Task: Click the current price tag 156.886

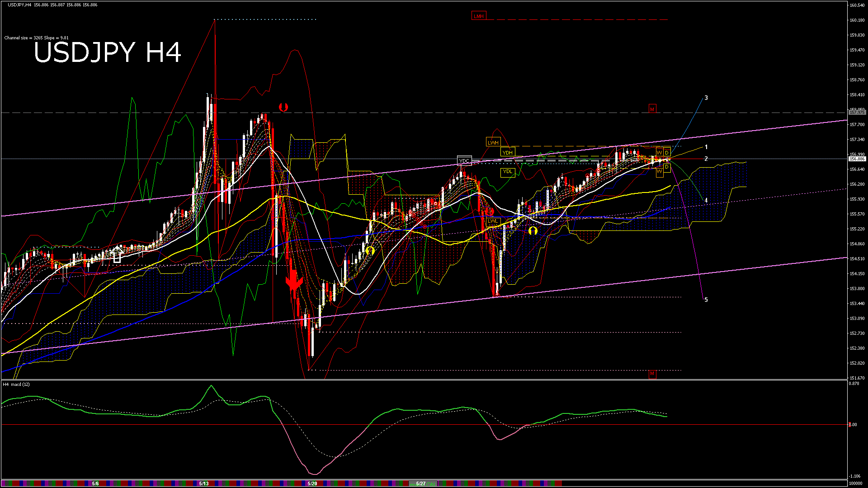Action: 857,159
